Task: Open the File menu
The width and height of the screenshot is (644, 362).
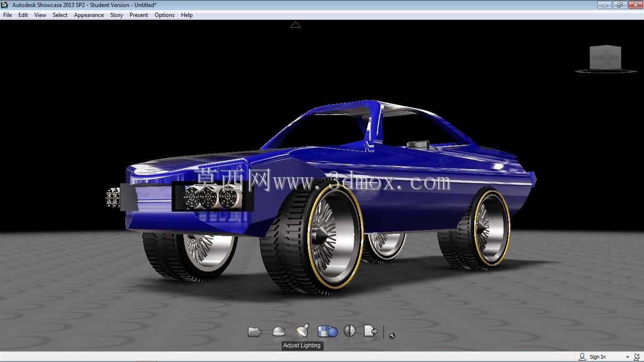Action: coord(8,15)
